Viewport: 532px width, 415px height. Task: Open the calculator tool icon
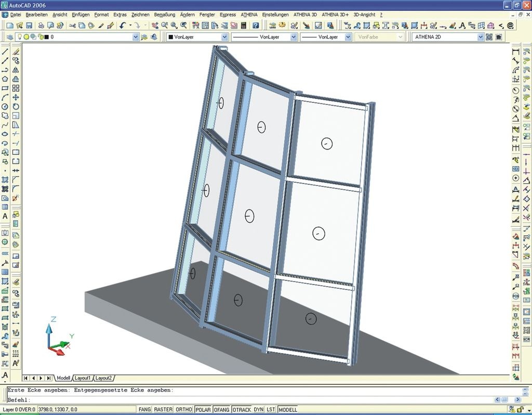click(243, 25)
